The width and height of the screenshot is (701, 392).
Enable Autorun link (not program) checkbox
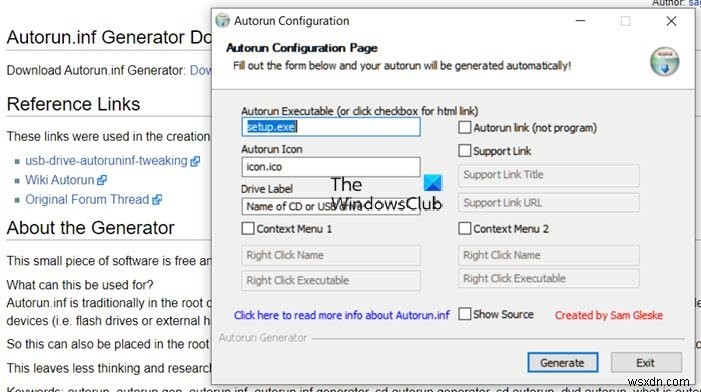[x=465, y=127]
